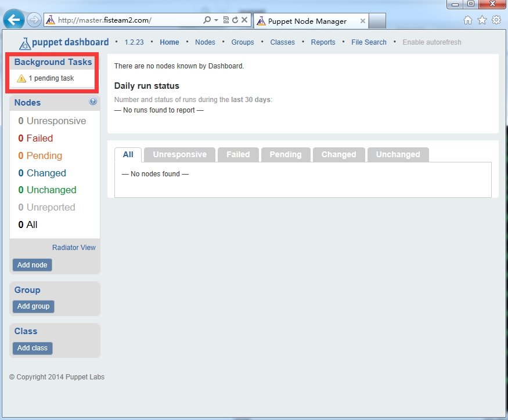The image size is (508, 420).
Task: Open browser favorites star icon
Action: pos(482,20)
